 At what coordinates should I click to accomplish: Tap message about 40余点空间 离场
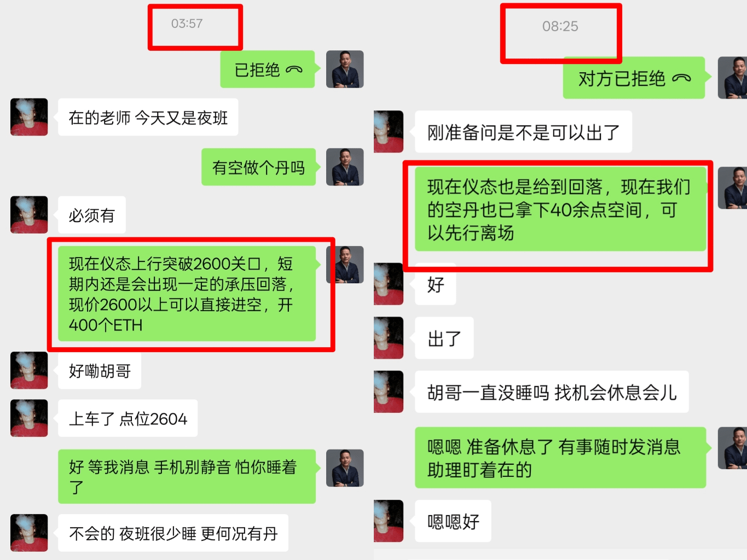(560, 209)
